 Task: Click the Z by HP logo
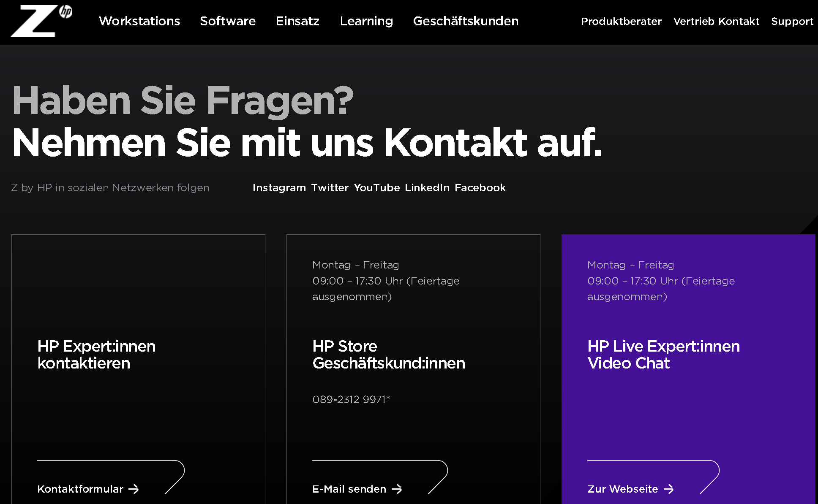[40, 21]
